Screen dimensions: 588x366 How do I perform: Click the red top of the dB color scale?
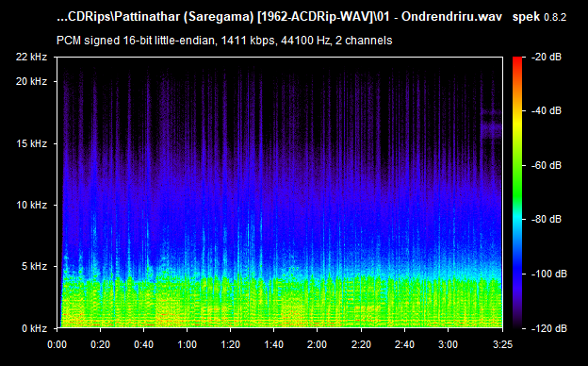coord(517,60)
